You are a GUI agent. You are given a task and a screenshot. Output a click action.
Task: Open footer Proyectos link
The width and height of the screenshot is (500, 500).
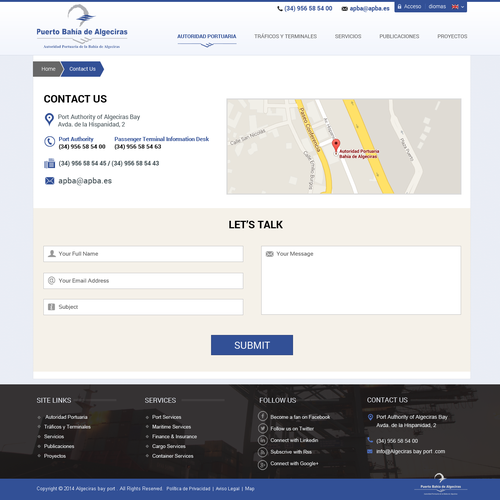click(55, 456)
